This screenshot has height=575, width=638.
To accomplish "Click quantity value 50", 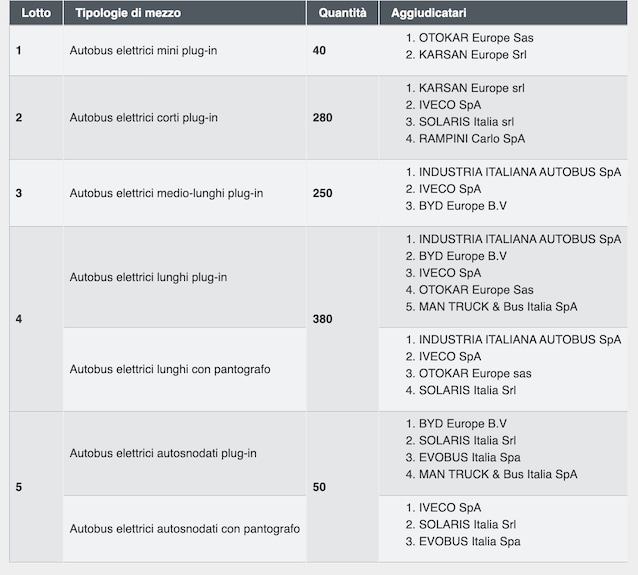I will tap(319, 487).
